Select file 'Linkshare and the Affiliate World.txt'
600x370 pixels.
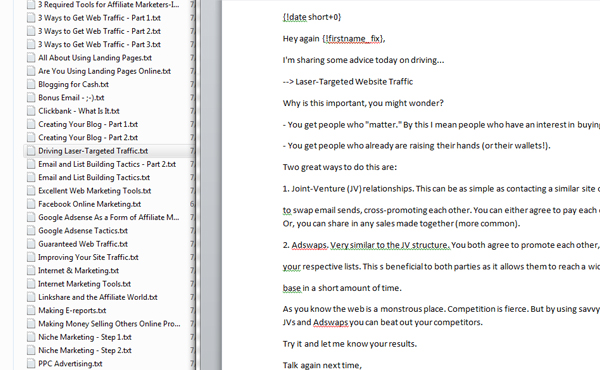tap(98, 297)
